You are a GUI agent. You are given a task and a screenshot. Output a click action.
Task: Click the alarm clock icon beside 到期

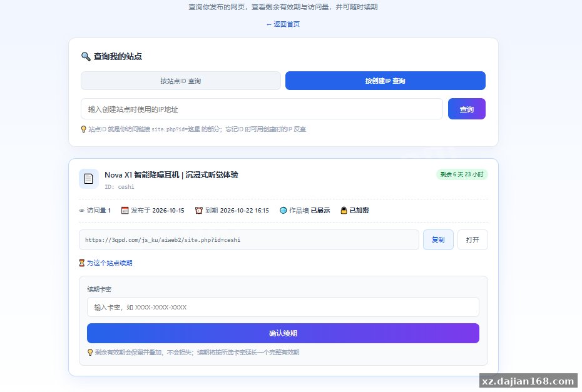199,210
